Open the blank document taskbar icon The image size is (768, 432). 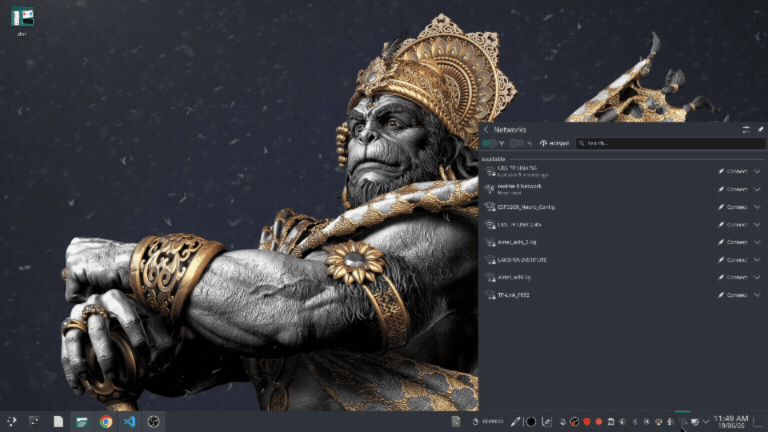click(58, 421)
